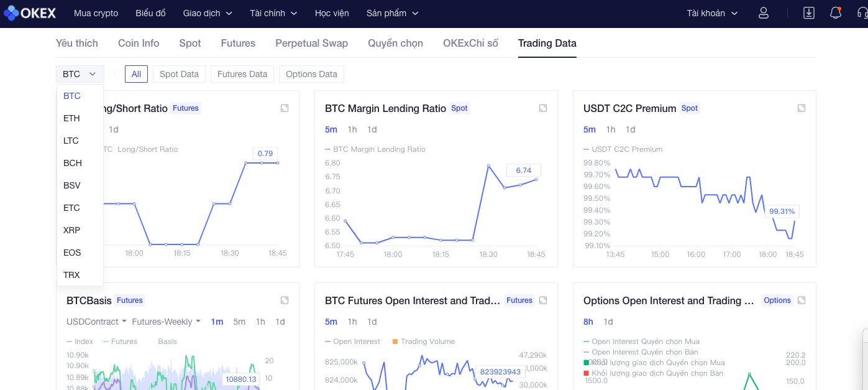Expand the Options Open Interest chart fullscreen
The image size is (868, 390).
[802, 300]
